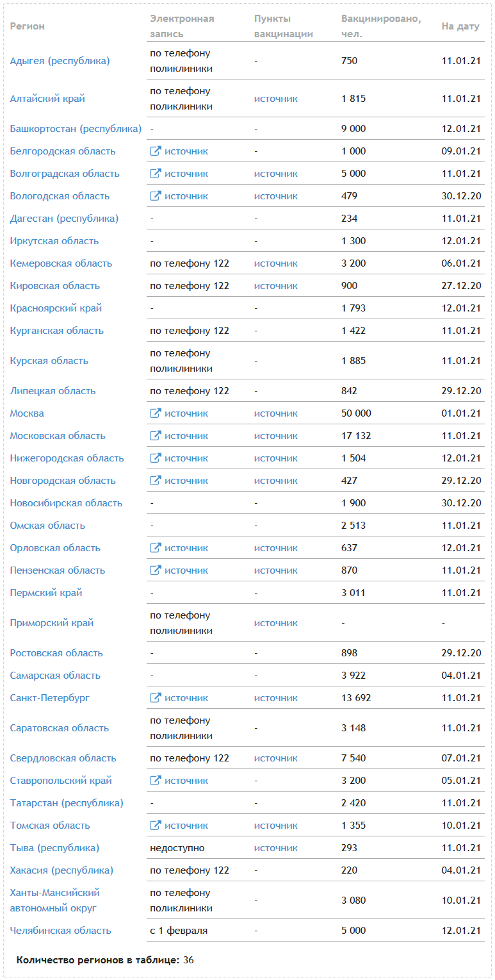Click external link icon for Санкт-Петербург
This screenshot has width=495, height=980.
pyautogui.click(x=155, y=698)
